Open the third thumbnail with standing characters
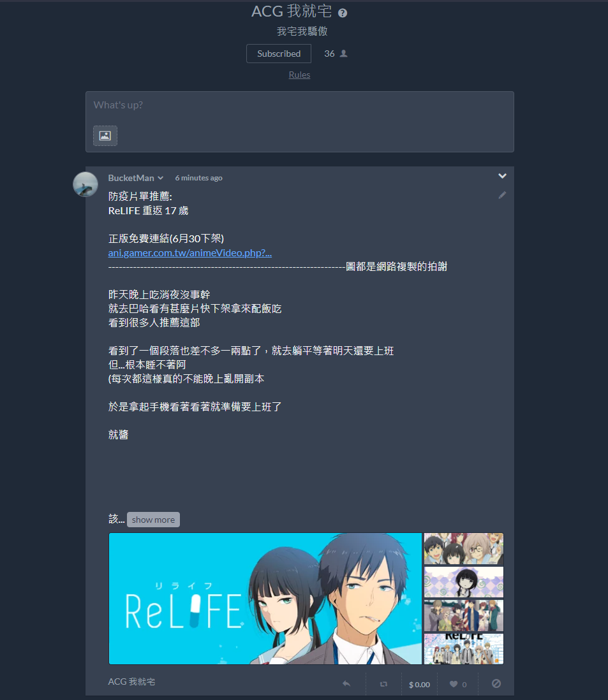The height and width of the screenshot is (700, 608). tap(464, 615)
